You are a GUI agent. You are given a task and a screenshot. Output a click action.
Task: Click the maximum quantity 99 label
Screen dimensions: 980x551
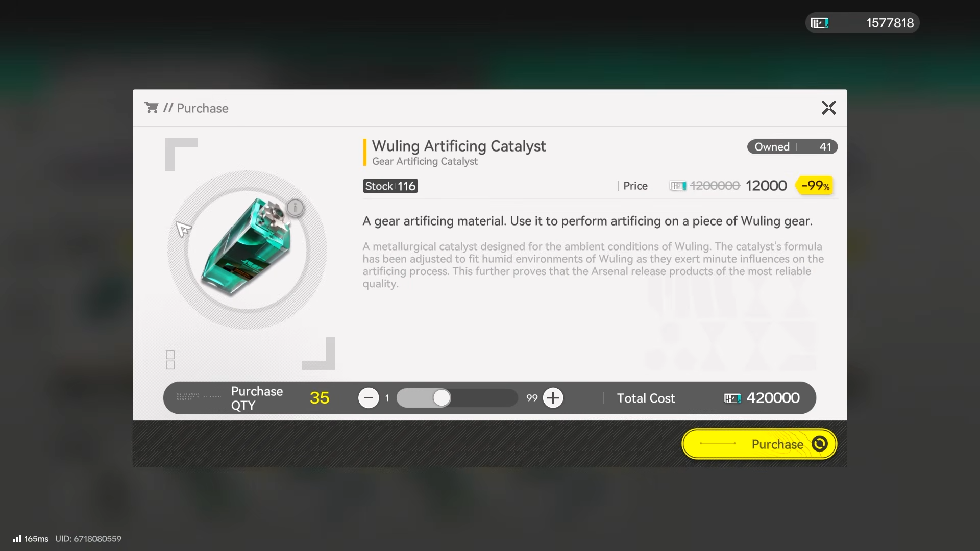532,398
